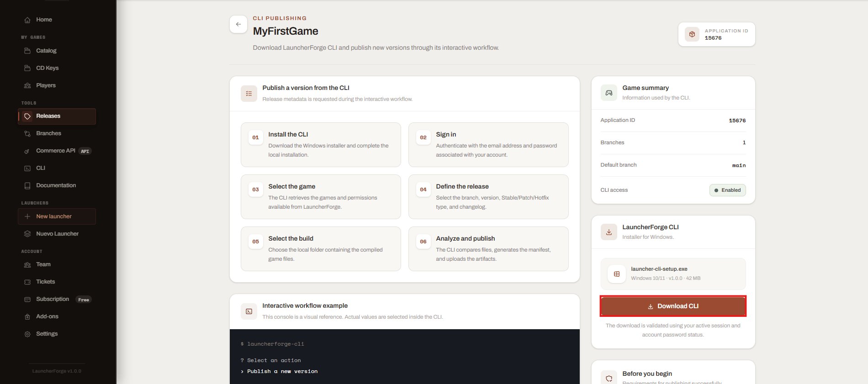The image size is (868, 384).
Task: Click the plus icon beside New launcher
Action: [x=27, y=216]
